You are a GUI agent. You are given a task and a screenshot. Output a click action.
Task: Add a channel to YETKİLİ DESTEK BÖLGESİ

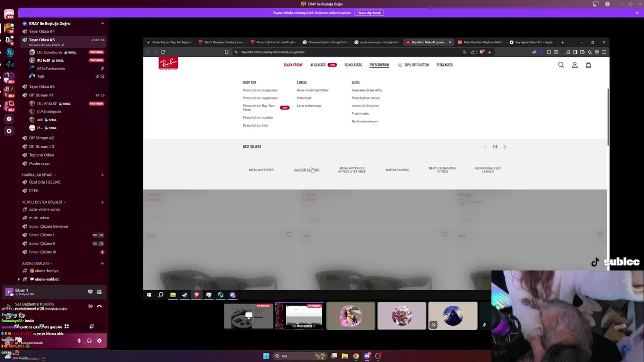click(102, 202)
